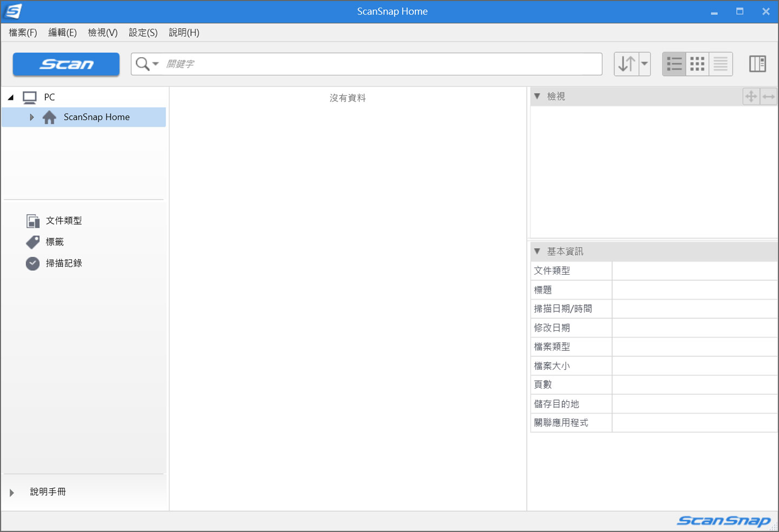Toggle the side panel layout icon
Image resolution: width=779 pixels, height=532 pixels.
[758, 63]
